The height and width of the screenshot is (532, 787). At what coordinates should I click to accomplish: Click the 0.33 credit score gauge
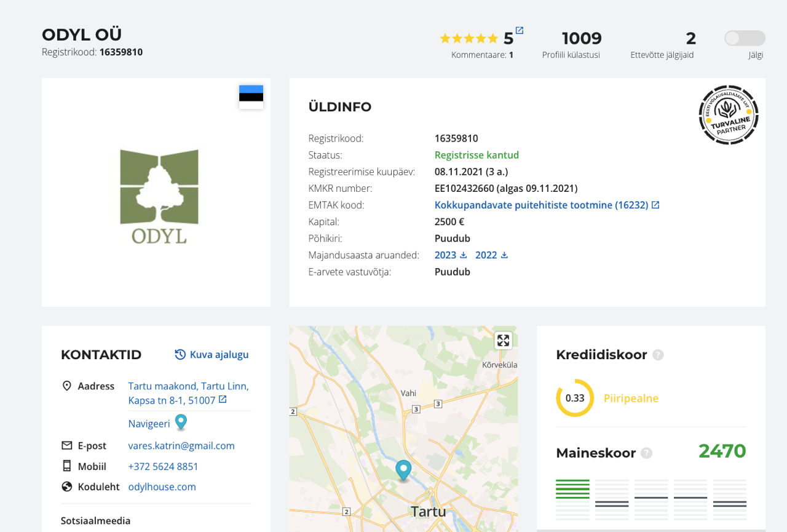575,398
